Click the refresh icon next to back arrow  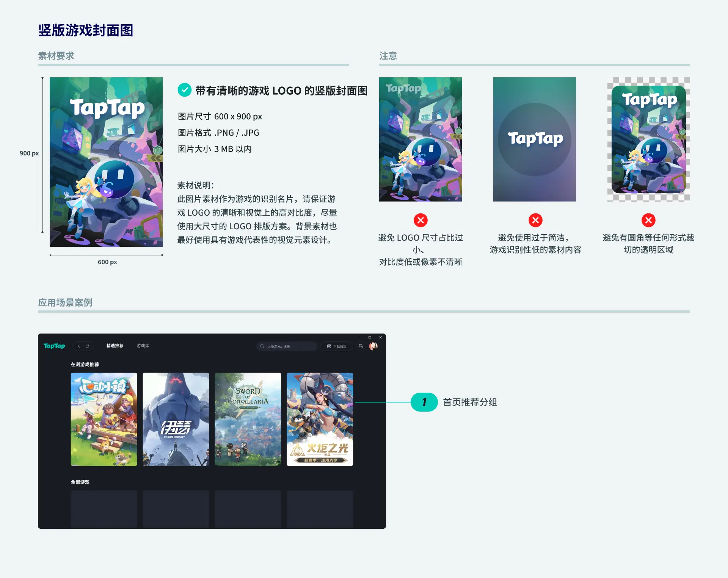(87, 346)
